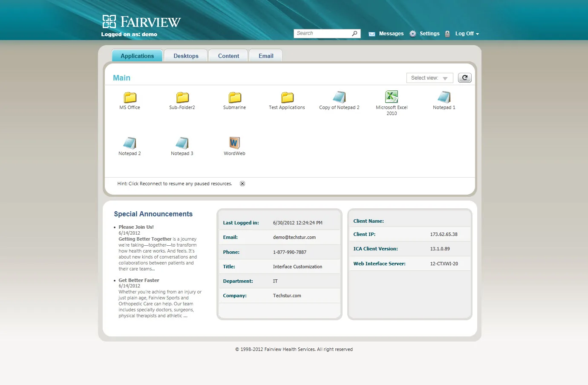This screenshot has width=588, height=385.
Task: Click the Fairview logo emblem
Action: (x=109, y=21)
